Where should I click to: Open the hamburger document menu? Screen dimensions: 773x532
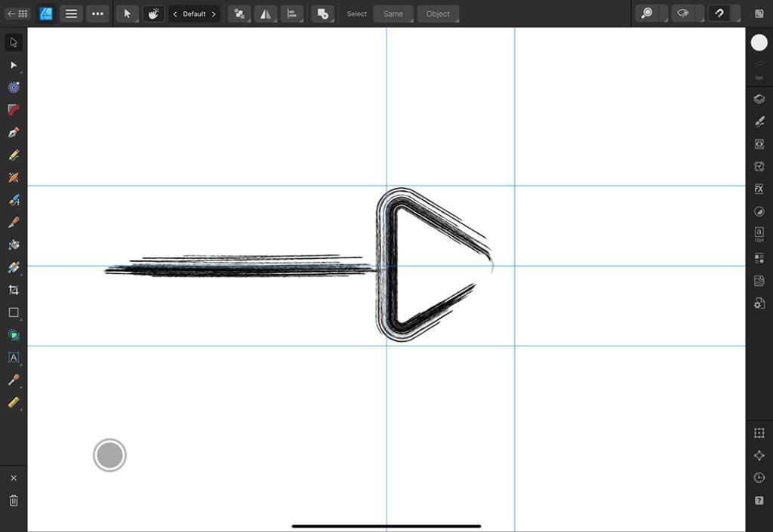tap(71, 14)
